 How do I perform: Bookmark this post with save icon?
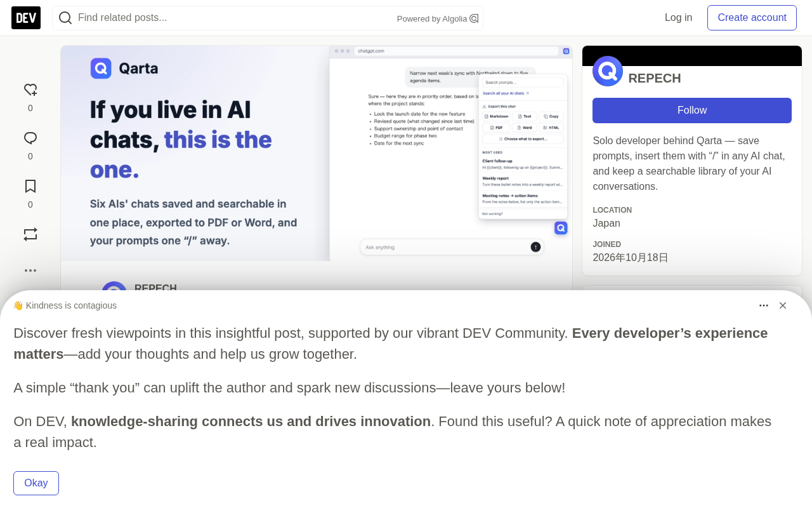coord(30,186)
